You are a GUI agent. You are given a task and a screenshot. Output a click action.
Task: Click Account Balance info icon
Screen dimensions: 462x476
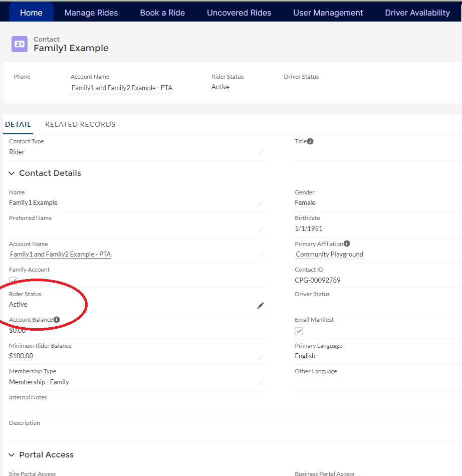click(x=57, y=320)
